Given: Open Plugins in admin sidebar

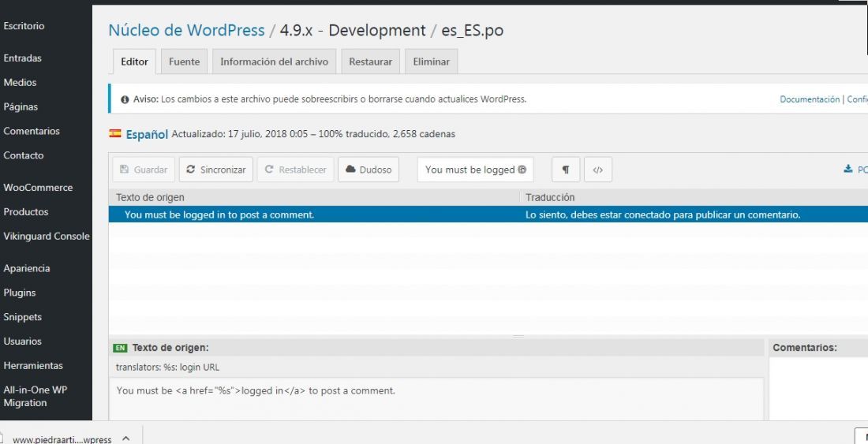Looking at the screenshot, I should (20, 293).
